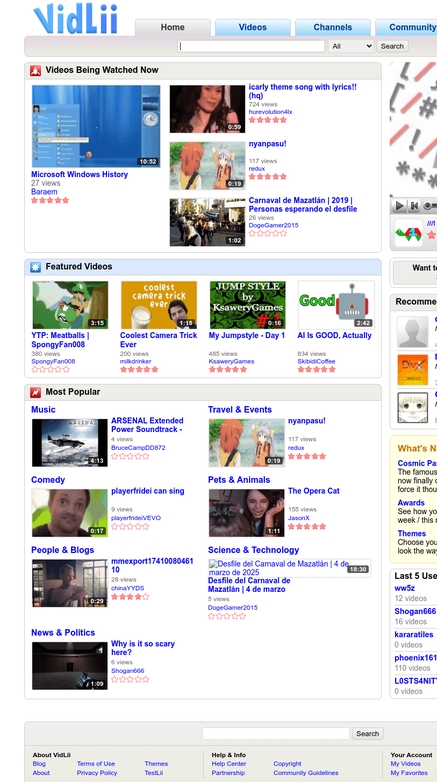
Task: Rate Microsoft Windows History via its star rating
Action: coord(50,200)
